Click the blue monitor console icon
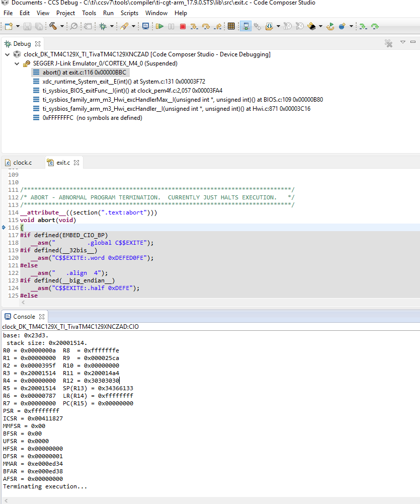The width and height of the screenshot is (420, 504). (x=145, y=26)
